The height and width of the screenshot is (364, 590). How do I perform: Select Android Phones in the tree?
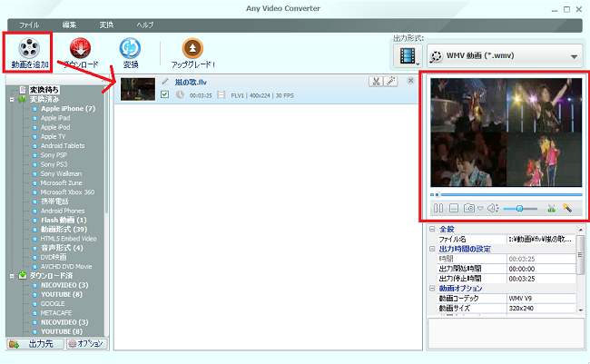click(63, 211)
